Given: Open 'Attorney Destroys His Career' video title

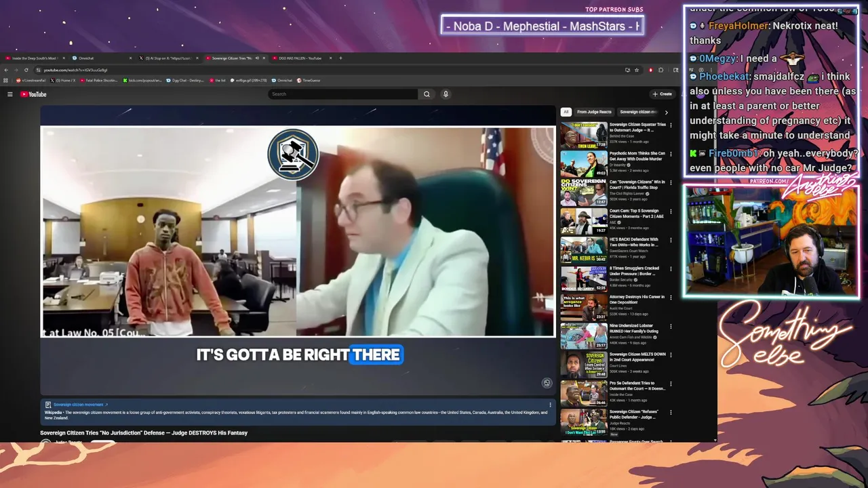Looking at the screenshot, I should pyautogui.click(x=637, y=300).
